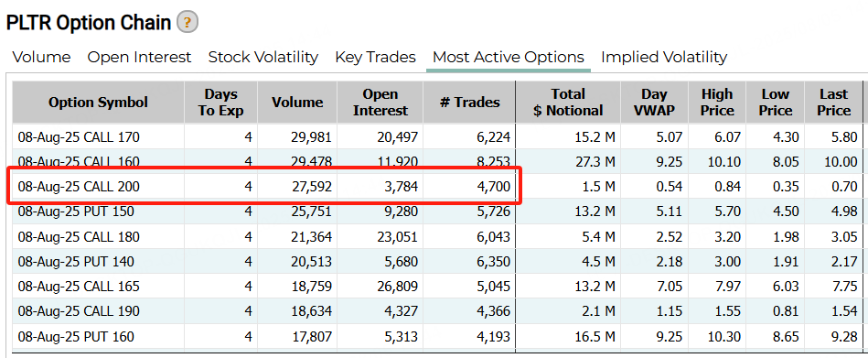Select the 08-Aug-25 CALL 165 row
The image size is (868, 358).
[x=437, y=287]
